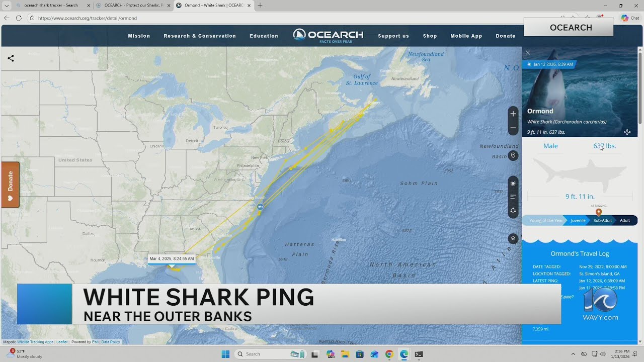Open the Copilot Chat button
Viewport: 644px width, 362px height.
coord(630,18)
